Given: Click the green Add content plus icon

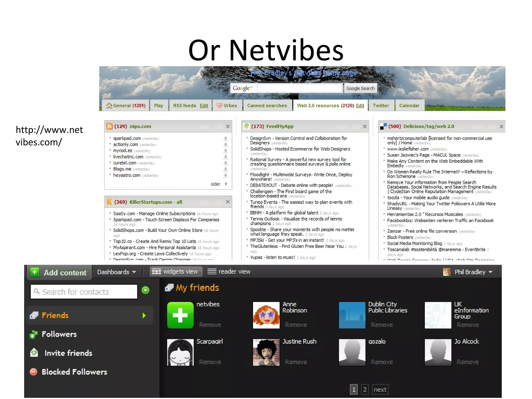Looking at the screenshot, I should point(35,272).
